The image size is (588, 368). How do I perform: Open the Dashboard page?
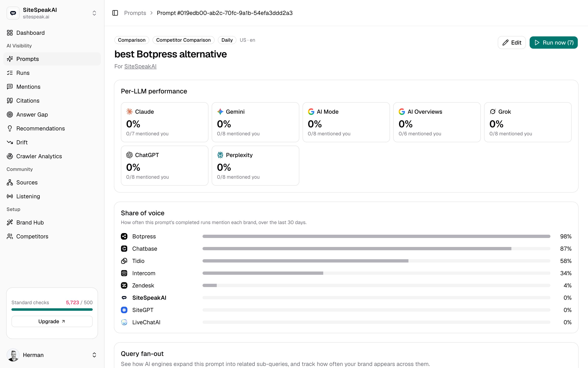(52, 33)
